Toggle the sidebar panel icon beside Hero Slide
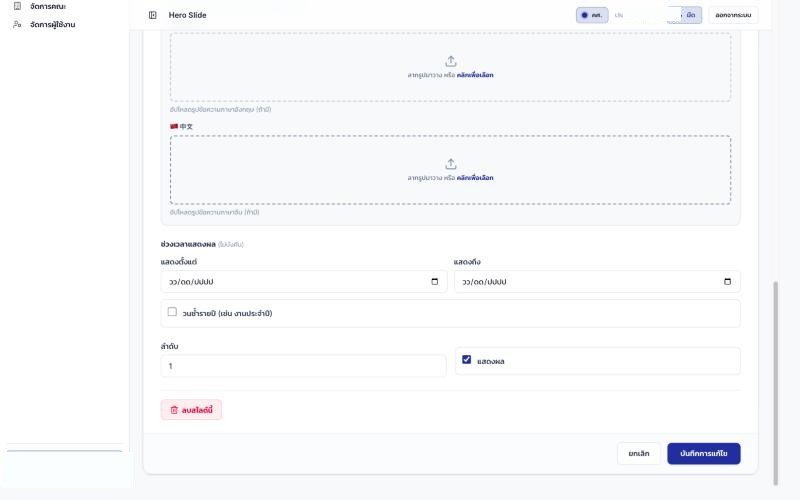Screen dimensions: 800x500 [x=153, y=15]
